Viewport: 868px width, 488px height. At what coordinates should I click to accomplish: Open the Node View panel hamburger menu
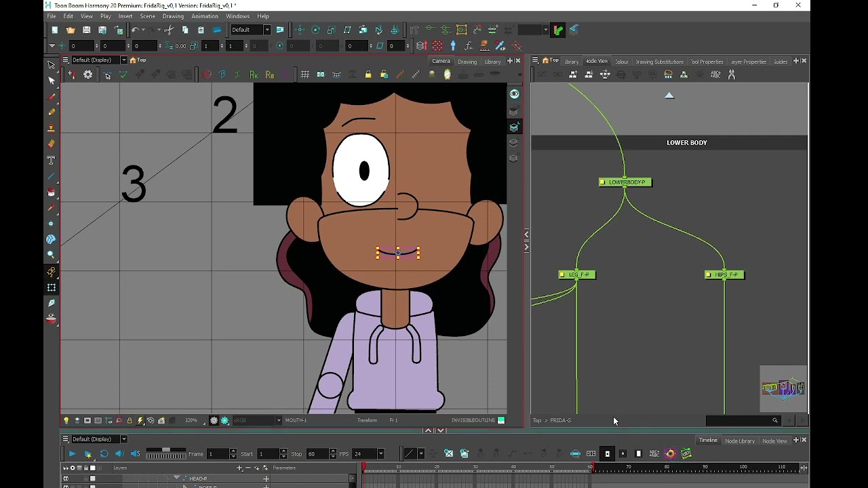coord(535,61)
